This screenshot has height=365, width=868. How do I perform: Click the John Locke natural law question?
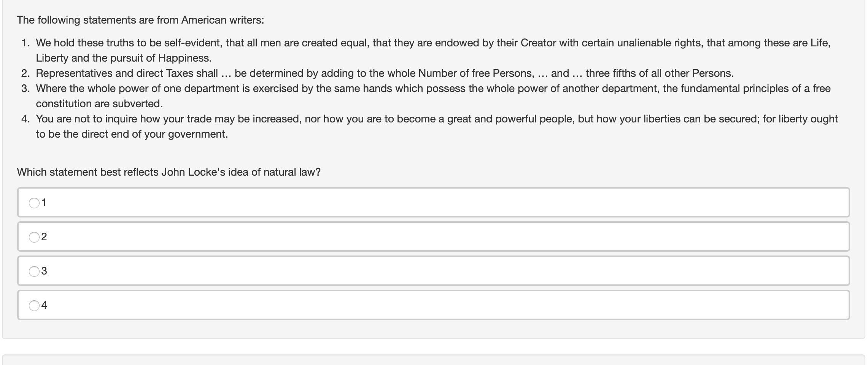tap(169, 172)
